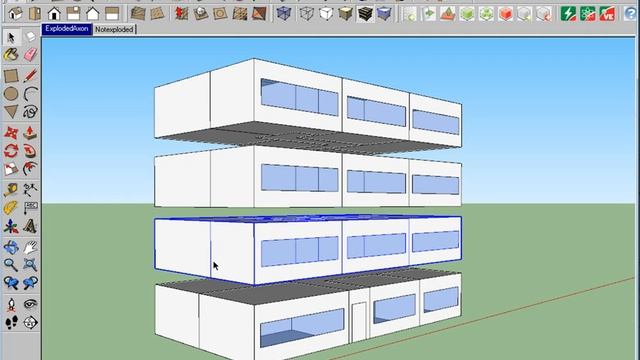The width and height of the screenshot is (640, 360).
Task: Switch to Iso standard view
Action: tap(16, 13)
